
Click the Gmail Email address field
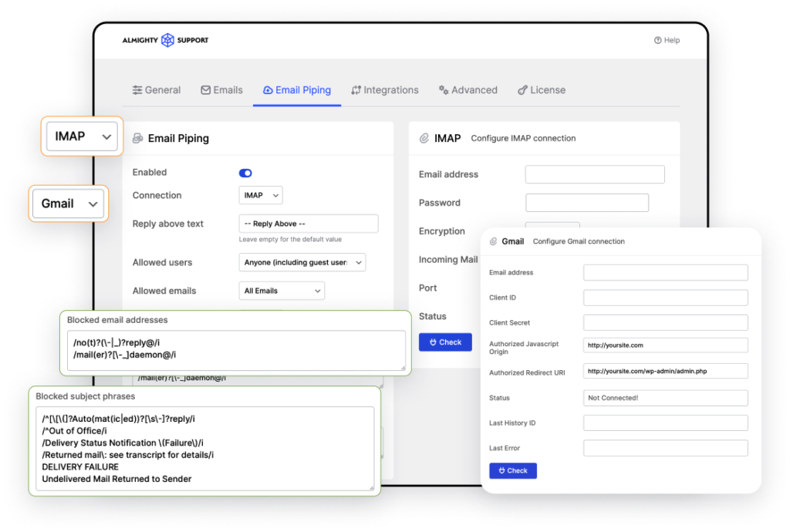click(x=666, y=272)
